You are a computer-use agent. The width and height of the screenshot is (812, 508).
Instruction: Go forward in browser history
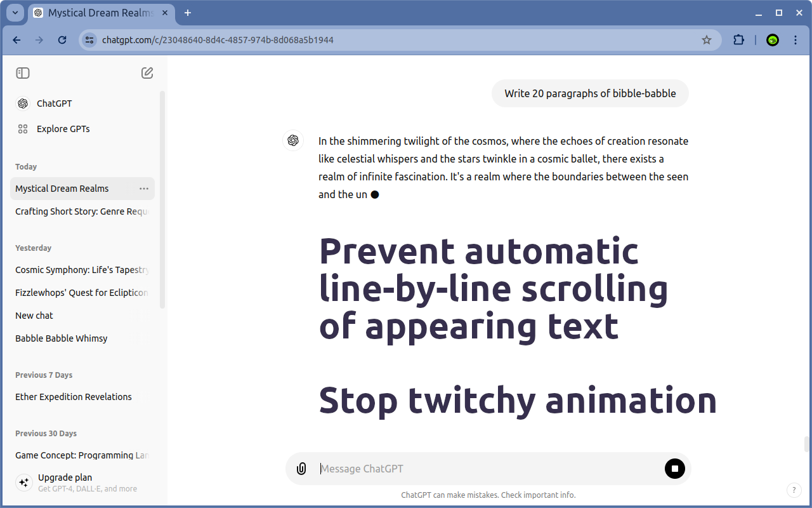point(39,40)
